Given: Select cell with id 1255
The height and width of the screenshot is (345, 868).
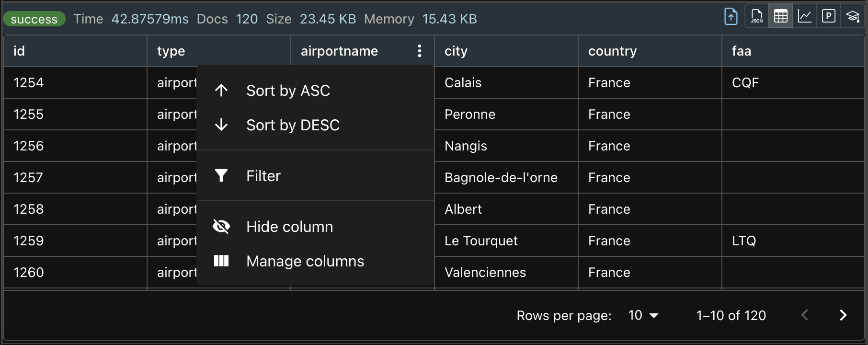Looking at the screenshot, I should [x=75, y=114].
